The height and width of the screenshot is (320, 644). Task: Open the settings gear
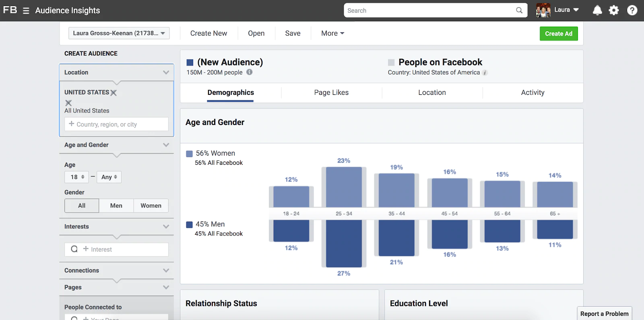tap(614, 10)
